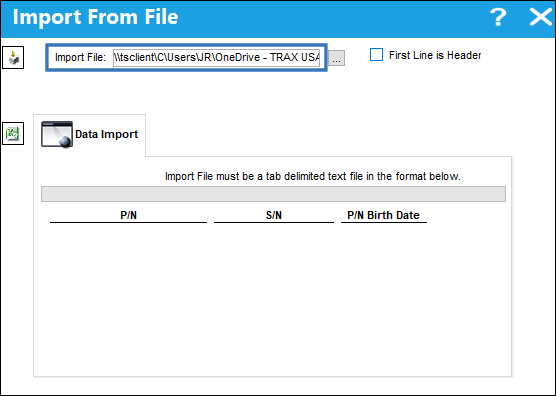Click the First Line is Header label
556x396 pixels.
coord(435,55)
